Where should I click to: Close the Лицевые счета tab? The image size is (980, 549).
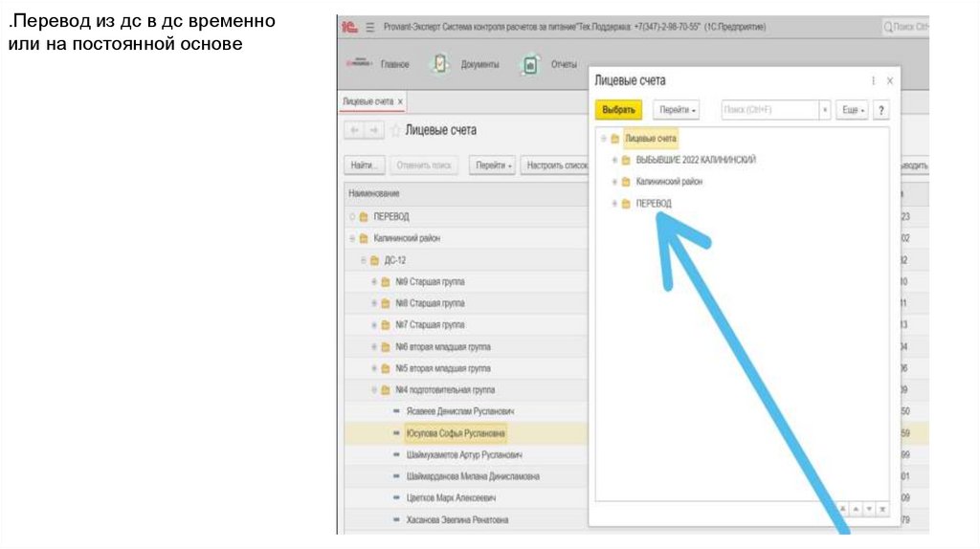(400, 101)
